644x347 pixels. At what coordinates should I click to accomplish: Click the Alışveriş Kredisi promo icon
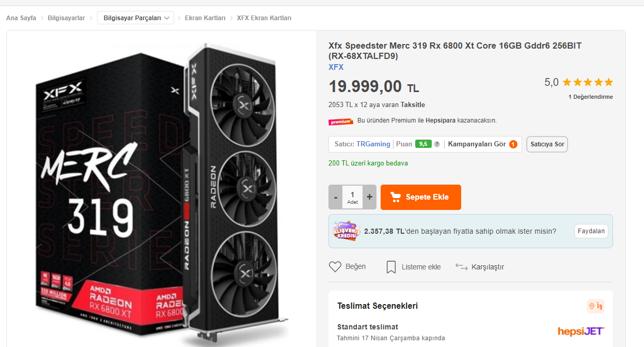pyautogui.click(x=345, y=231)
